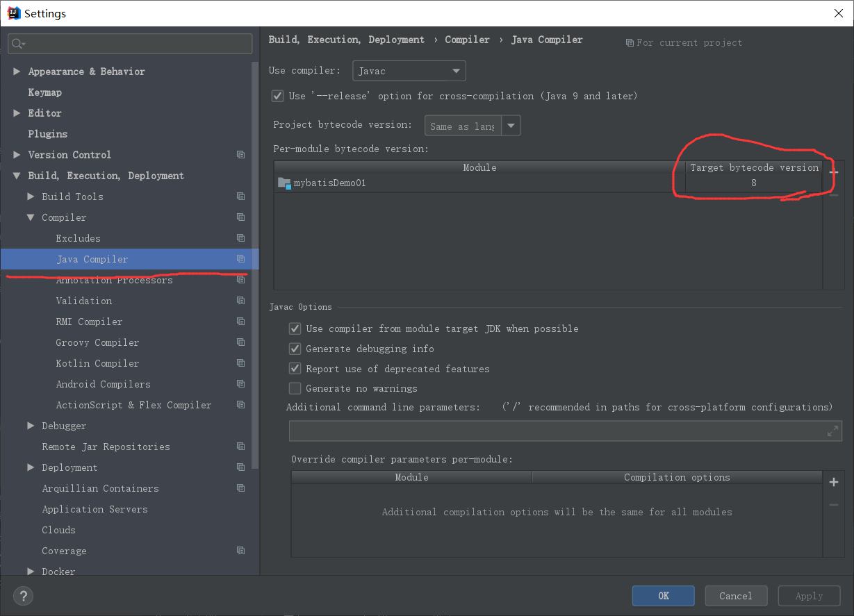The width and height of the screenshot is (854, 616).
Task: Expand the Deployment arrow
Action: (31, 467)
